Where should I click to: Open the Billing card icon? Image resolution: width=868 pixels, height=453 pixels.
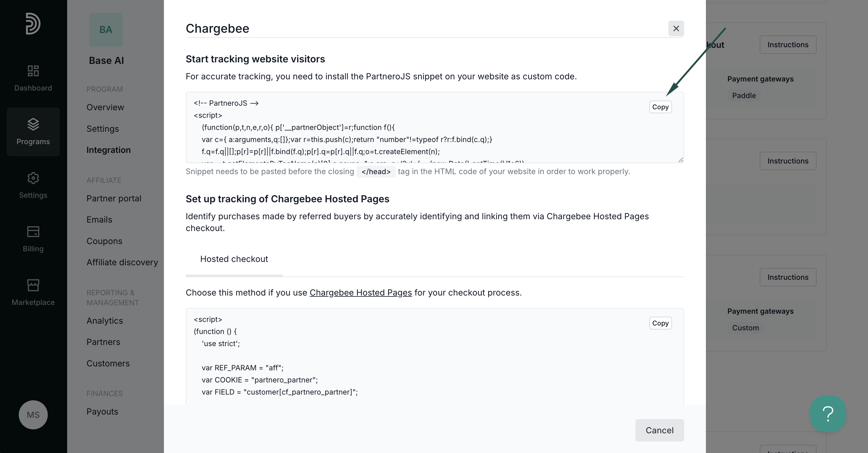(x=33, y=232)
